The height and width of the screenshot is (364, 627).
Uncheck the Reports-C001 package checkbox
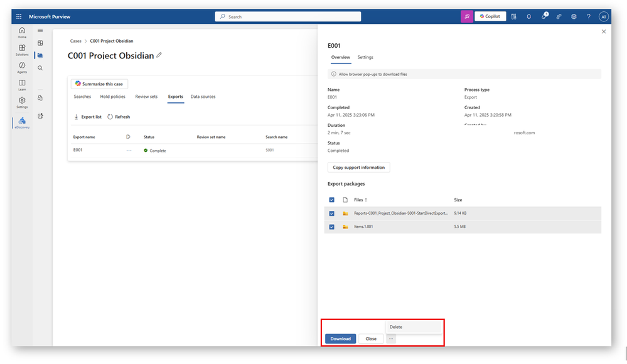point(331,213)
